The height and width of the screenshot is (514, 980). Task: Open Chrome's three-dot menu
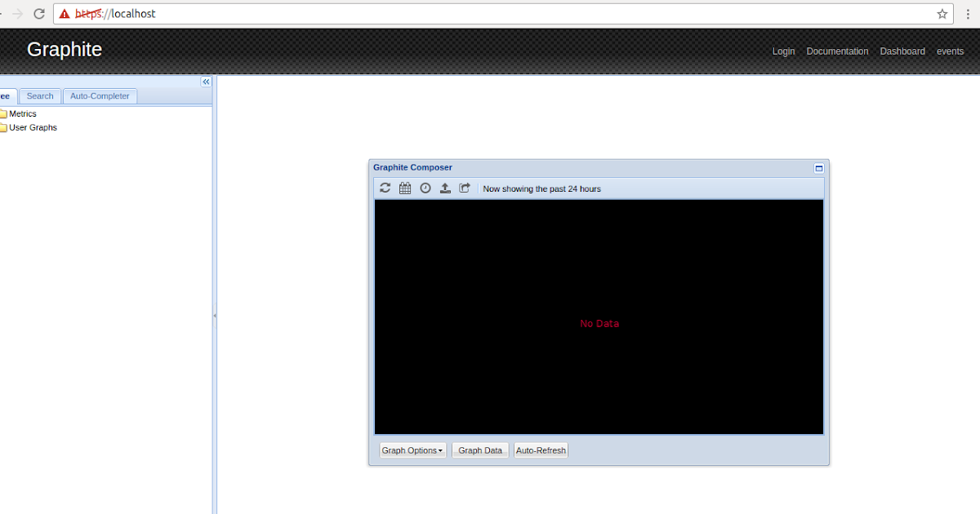[968, 14]
